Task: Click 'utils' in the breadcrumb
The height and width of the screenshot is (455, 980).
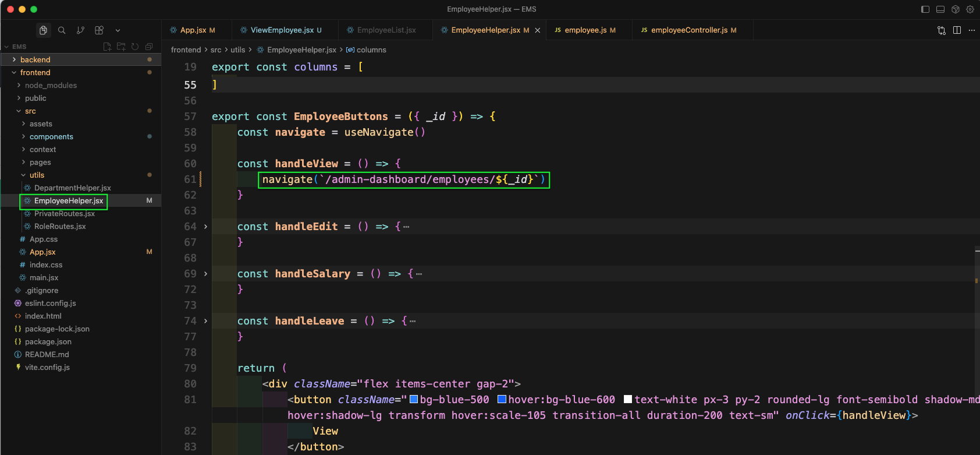Action: pyautogui.click(x=237, y=50)
